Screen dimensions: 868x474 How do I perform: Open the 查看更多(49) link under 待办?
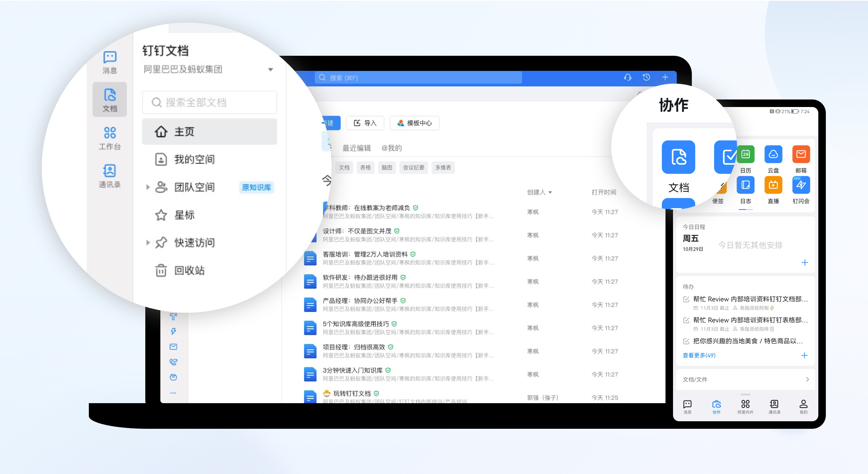[699, 355]
